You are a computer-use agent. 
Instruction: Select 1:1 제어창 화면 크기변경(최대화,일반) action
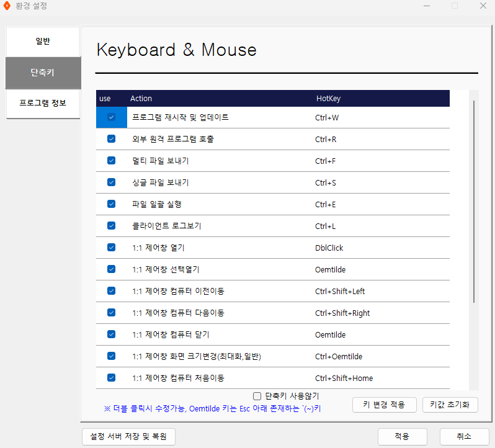pos(197,356)
